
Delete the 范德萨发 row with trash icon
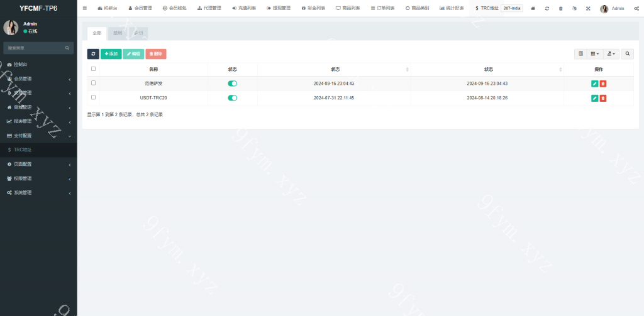(x=603, y=84)
